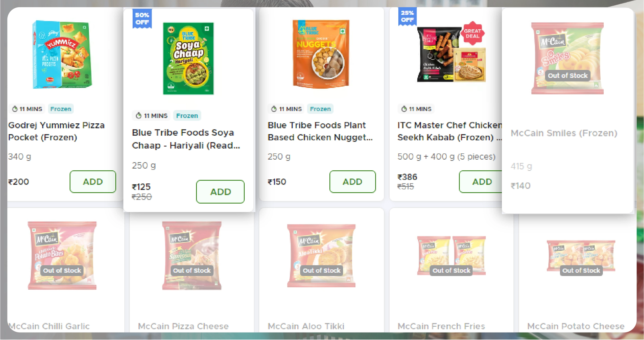Click the Frozen tag on Godrej Yummiez

click(61, 109)
